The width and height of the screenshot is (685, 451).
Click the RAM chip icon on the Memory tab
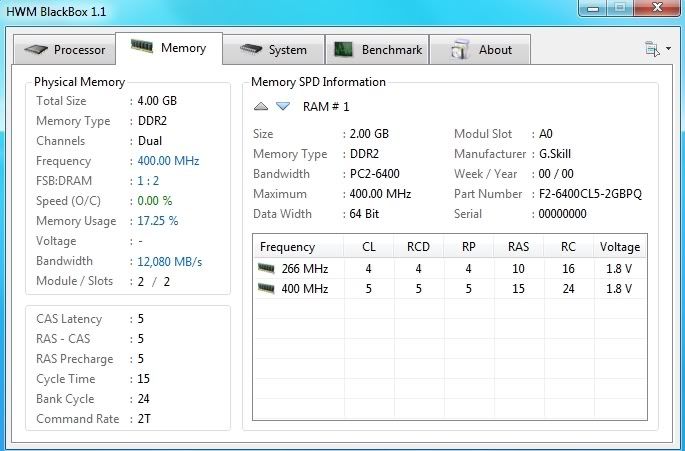pyautogui.click(x=142, y=46)
